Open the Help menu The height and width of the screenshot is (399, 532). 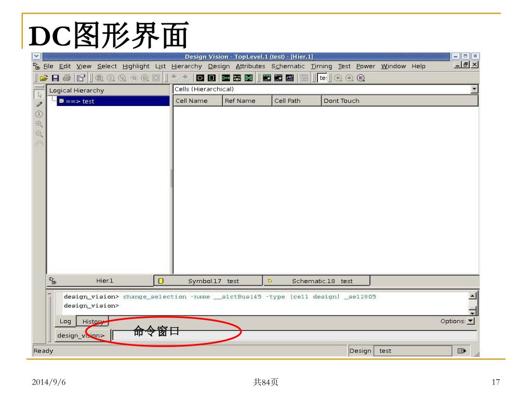(418, 66)
